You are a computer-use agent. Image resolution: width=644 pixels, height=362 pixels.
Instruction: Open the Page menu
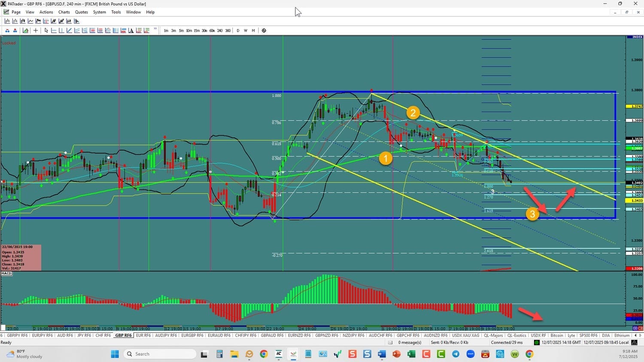coord(16,12)
